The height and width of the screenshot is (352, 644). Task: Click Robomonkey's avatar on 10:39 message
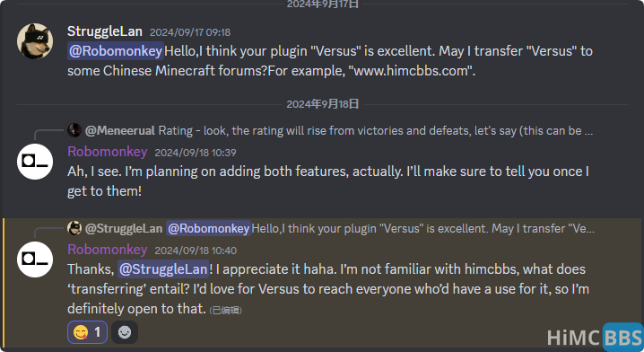click(x=35, y=162)
